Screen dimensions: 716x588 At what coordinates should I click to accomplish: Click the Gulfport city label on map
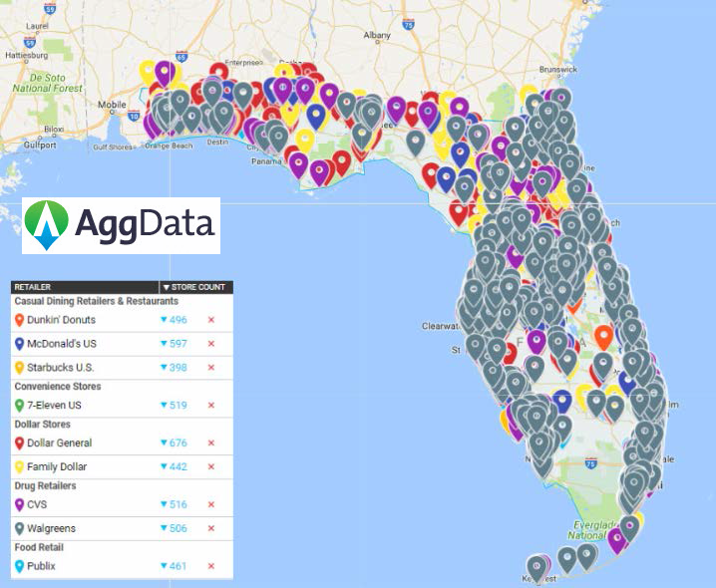(40, 146)
